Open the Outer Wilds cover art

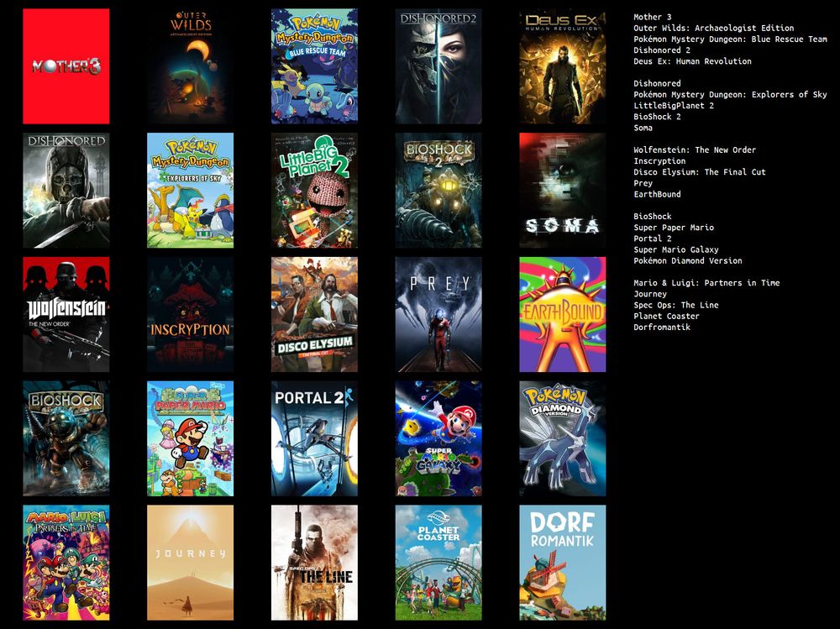coord(190,66)
